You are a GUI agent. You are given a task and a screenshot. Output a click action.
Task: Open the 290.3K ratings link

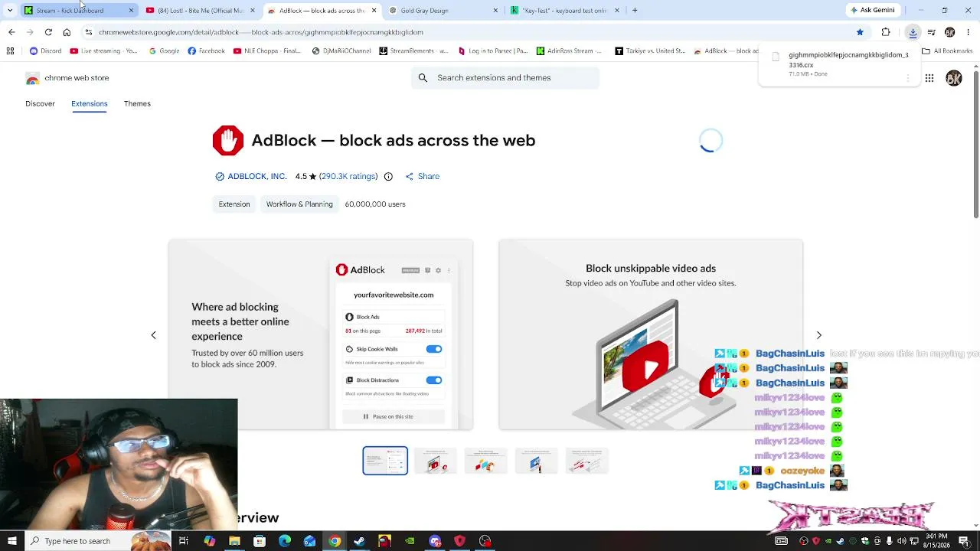(348, 177)
